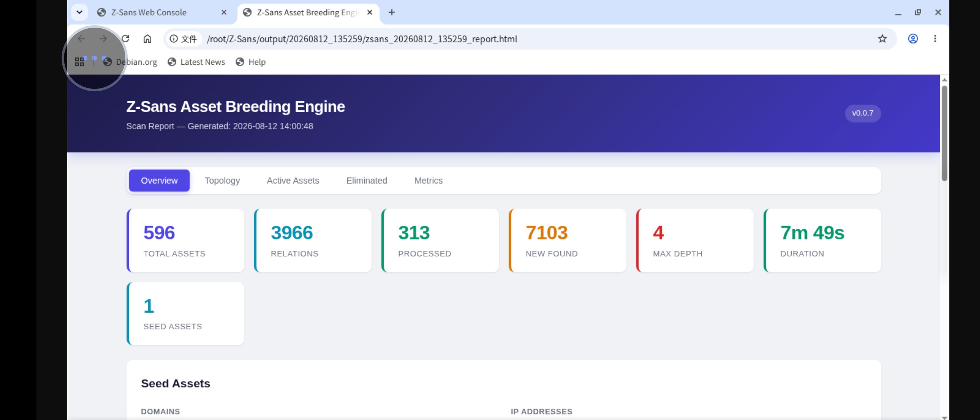View the Metrics tab
This screenshot has width=980, height=420.
click(x=428, y=180)
